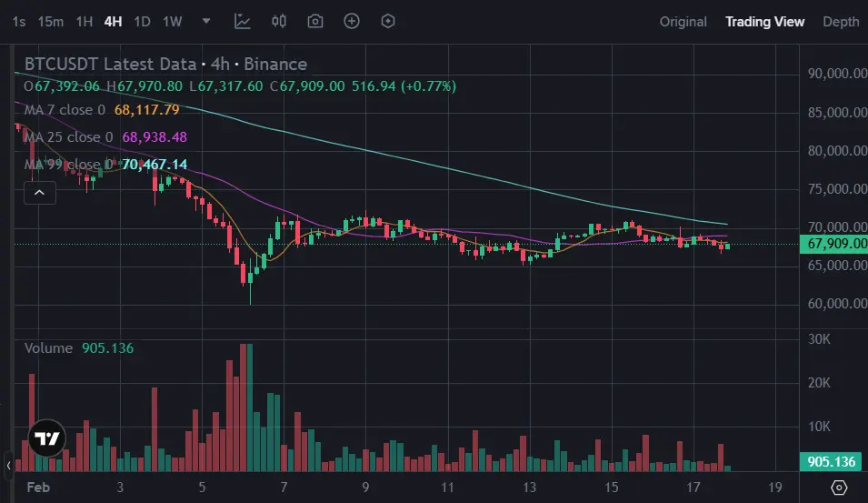Select the Trading View tab
The height and width of the screenshot is (503, 868).
point(765,22)
